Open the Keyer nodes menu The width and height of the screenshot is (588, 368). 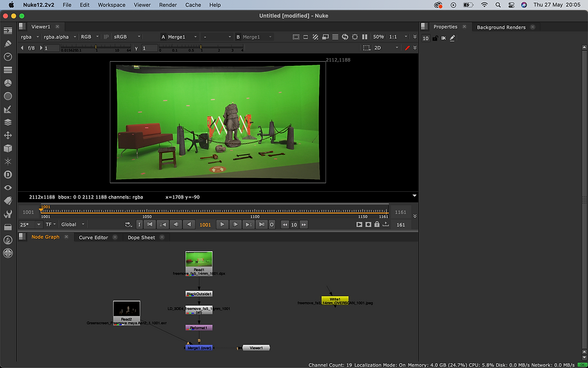pyautogui.click(x=7, y=109)
